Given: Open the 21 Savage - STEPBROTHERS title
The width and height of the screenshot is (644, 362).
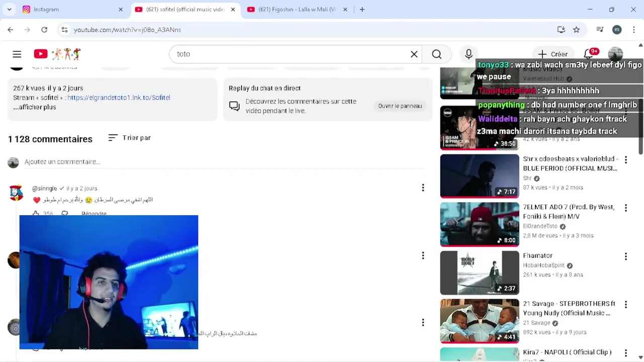Looking at the screenshot, I should 569,308.
